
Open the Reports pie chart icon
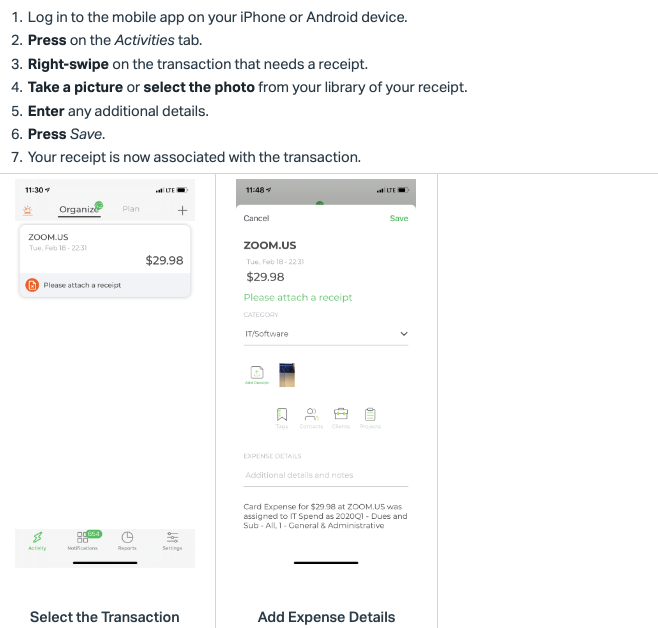tap(127, 540)
